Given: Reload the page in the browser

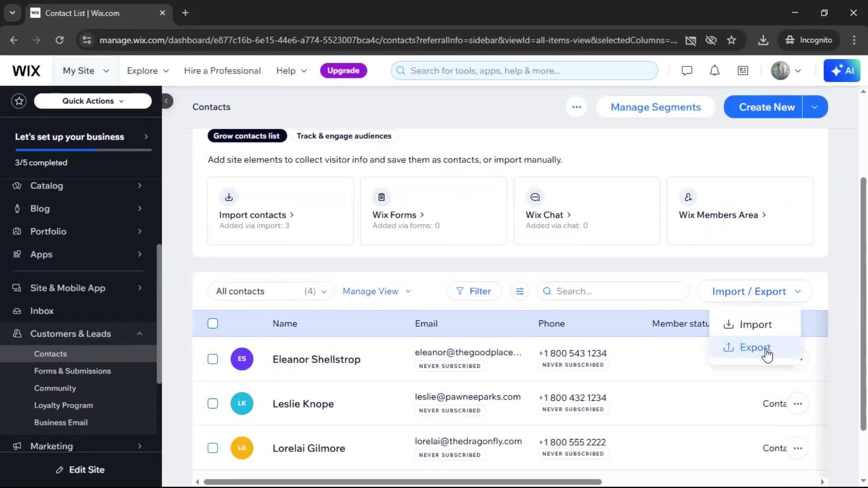Looking at the screenshot, I should (x=59, y=40).
